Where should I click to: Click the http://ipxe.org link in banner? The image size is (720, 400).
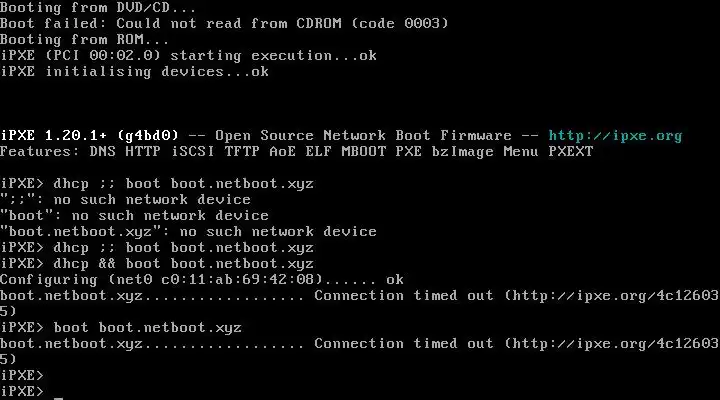coord(615,135)
